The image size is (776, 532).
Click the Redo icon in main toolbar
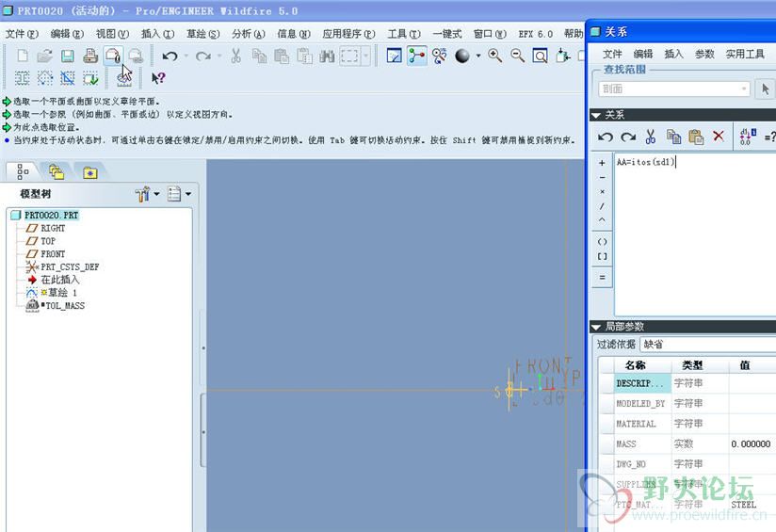202,56
